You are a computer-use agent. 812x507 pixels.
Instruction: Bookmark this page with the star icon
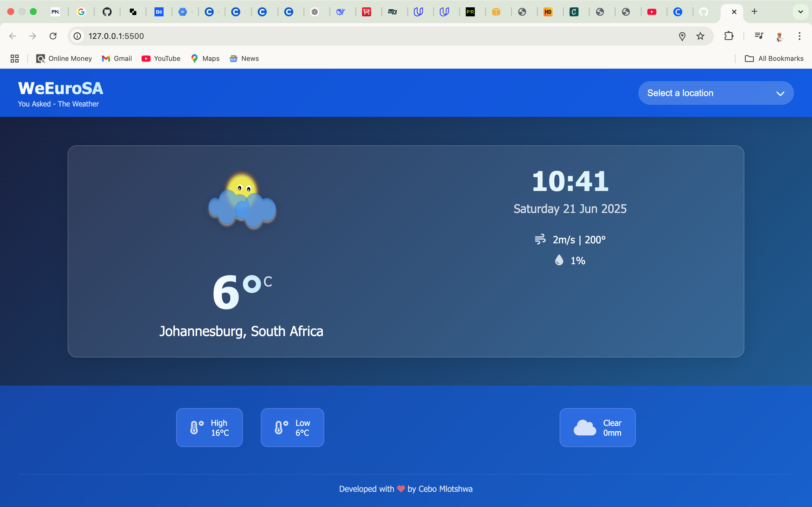(700, 36)
